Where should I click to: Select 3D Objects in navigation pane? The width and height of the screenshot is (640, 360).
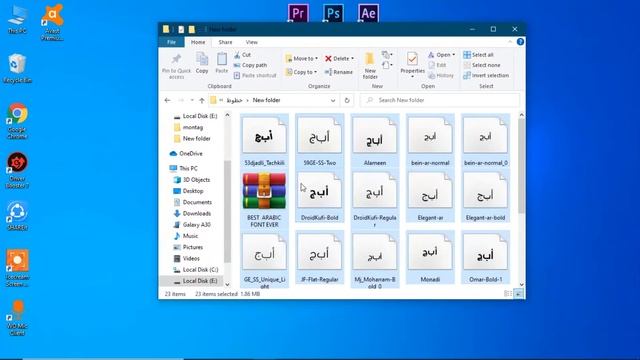tap(191, 180)
